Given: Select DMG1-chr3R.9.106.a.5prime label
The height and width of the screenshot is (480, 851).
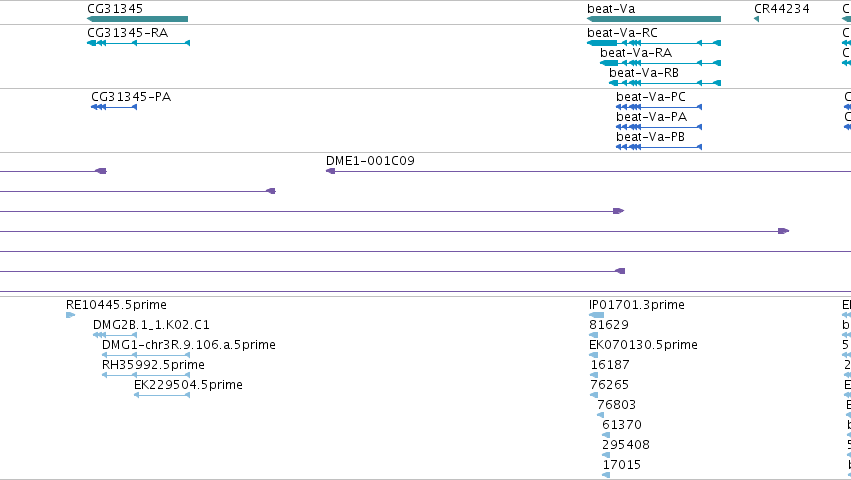Looking at the screenshot, I should coord(189,345).
